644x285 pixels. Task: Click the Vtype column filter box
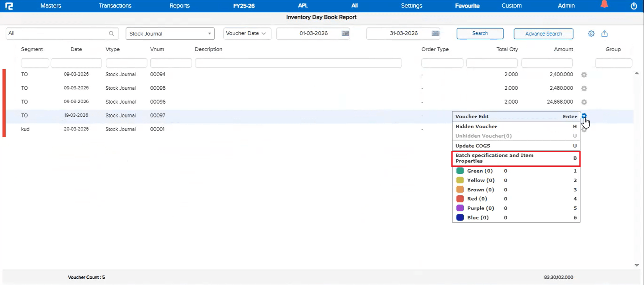126,63
